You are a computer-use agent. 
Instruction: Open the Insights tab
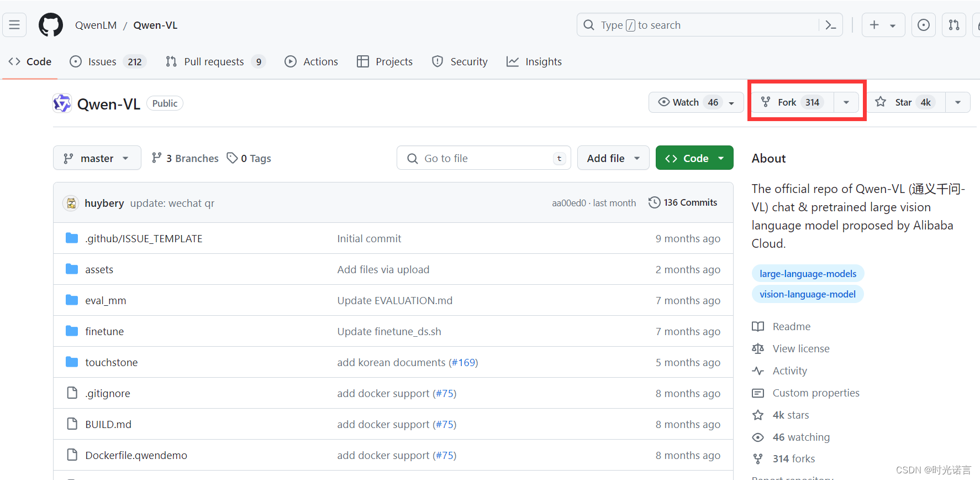534,61
